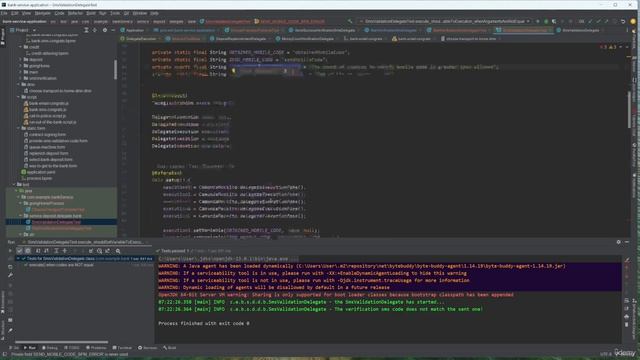Toggle Sort Alphabetically in test toolbar

[x=38, y=251]
